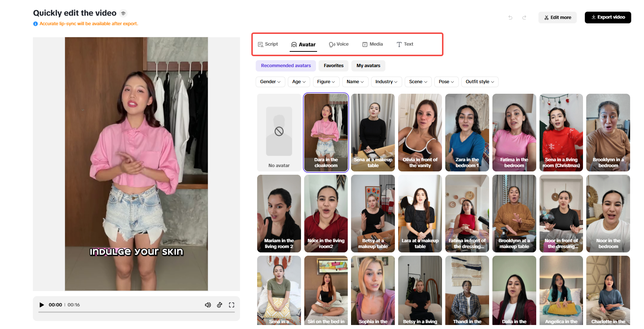Pick Siri on the bed avatar
Screen dimensions: 644x329
click(326, 290)
